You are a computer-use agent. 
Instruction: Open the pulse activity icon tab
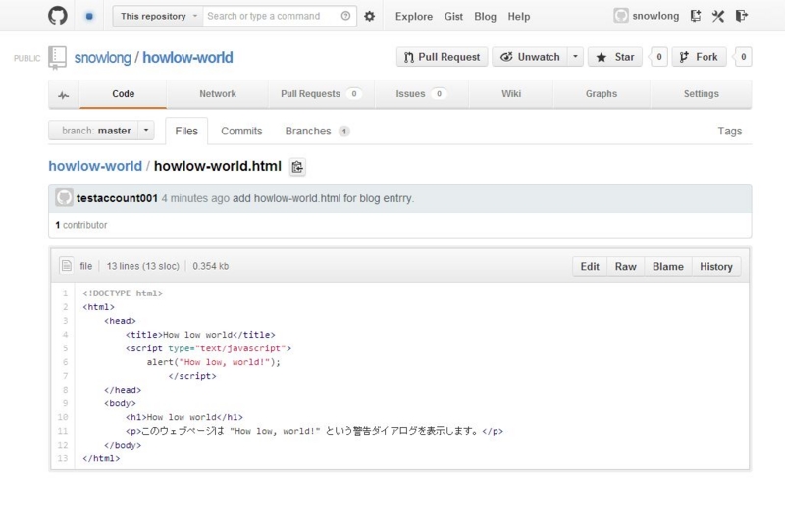64,94
